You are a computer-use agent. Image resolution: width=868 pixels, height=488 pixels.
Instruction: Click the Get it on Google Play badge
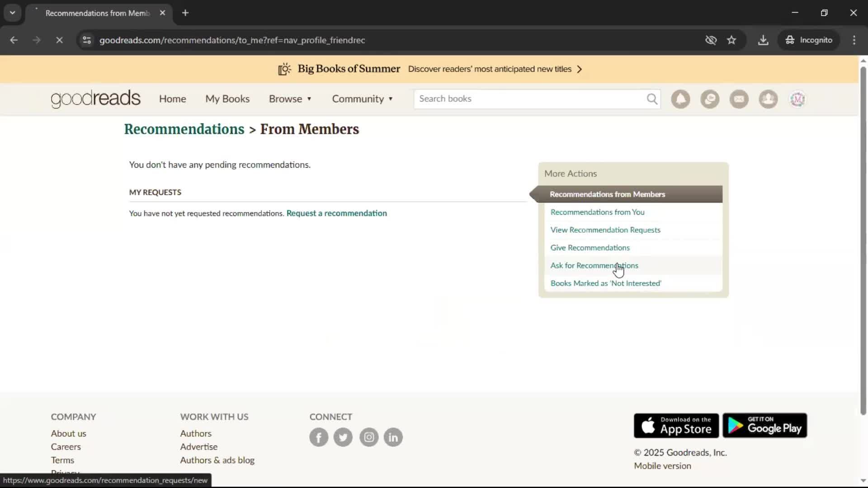[764, 425]
